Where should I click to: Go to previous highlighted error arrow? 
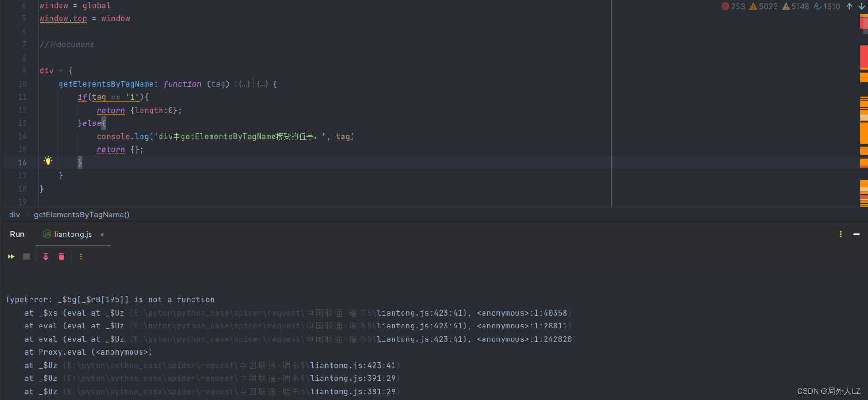pos(849,6)
